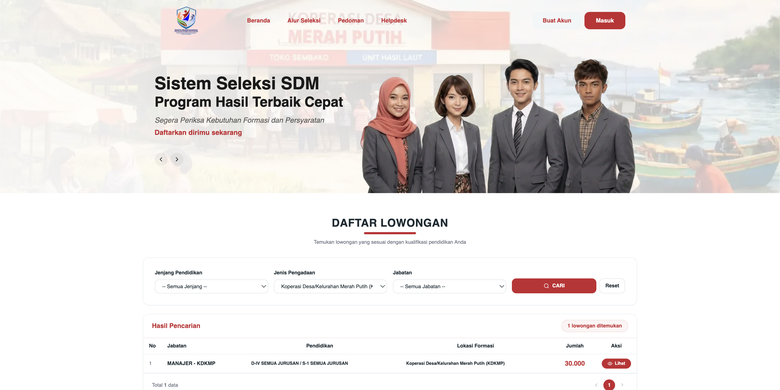Click the Jumlah column header
The height and width of the screenshot is (390, 780).
[575, 346]
